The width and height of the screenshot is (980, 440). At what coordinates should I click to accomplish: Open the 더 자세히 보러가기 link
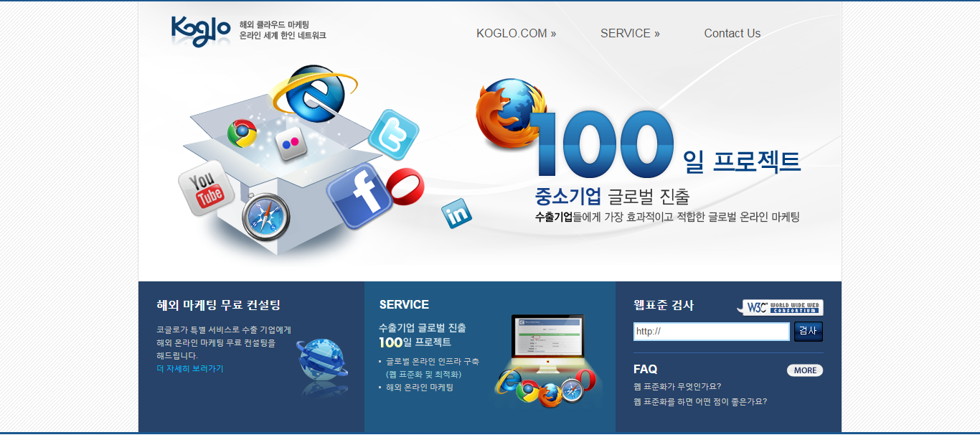click(x=190, y=369)
